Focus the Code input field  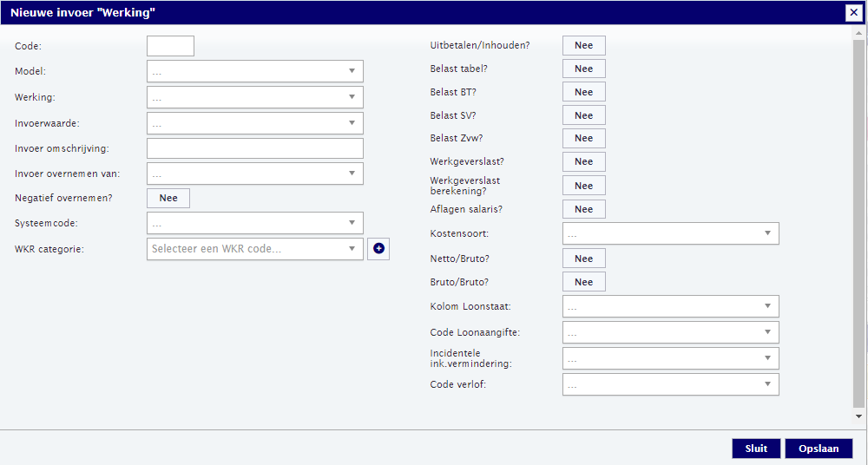[x=170, y=46]
